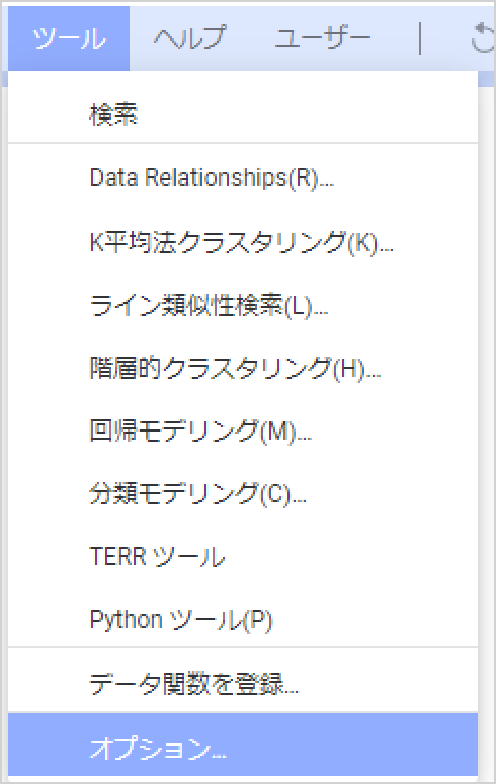This screenshot has width=496, height=784.
Task: Choose 回帰モデリング(M)... entry
Action: [x=243, y=431]
